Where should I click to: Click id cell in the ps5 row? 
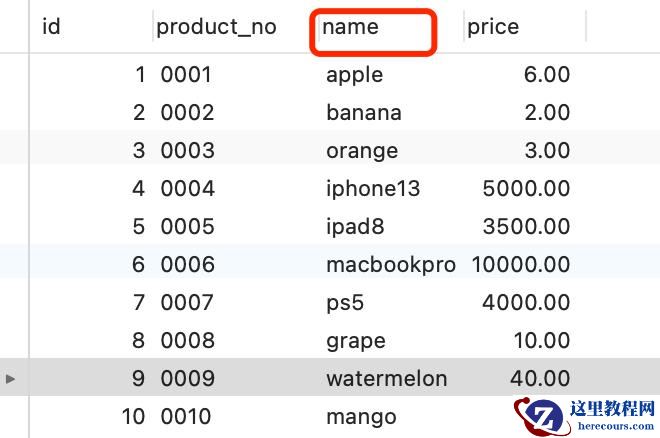(x=139, y=303)
